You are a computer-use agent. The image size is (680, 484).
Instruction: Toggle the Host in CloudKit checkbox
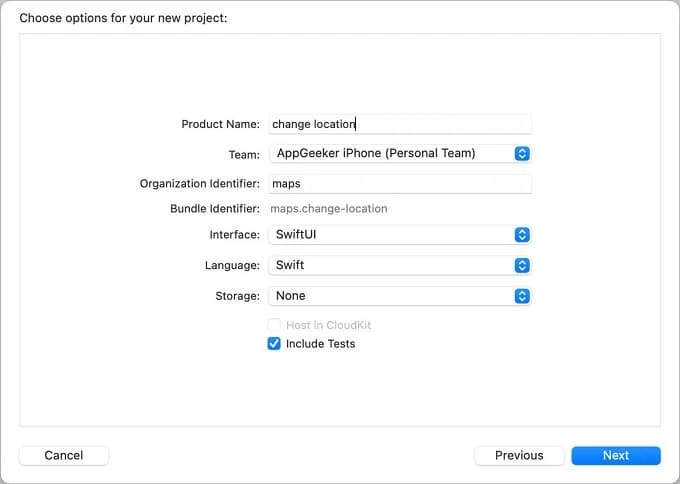click(x=274, y=325)
